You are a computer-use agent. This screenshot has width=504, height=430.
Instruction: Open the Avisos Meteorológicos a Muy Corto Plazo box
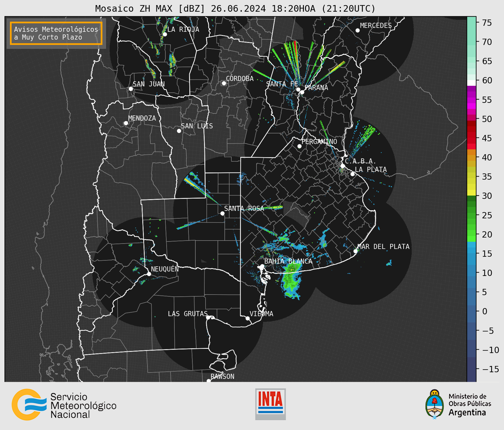coord(56,33)
